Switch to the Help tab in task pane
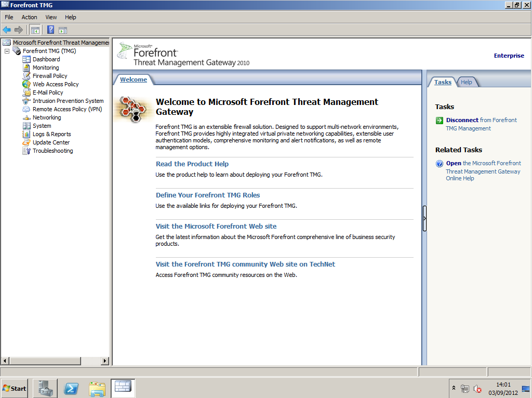The height and width of the screenshot is (398, 532). coord(467,82)
